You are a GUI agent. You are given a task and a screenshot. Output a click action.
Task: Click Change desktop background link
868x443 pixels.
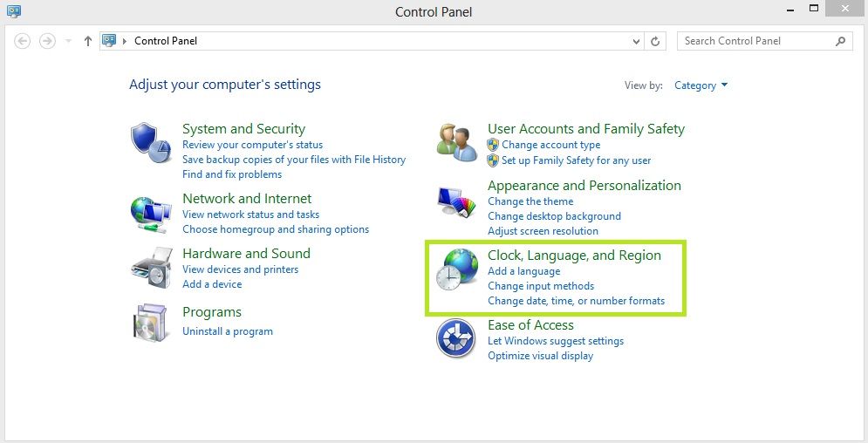tap(554, 216)
